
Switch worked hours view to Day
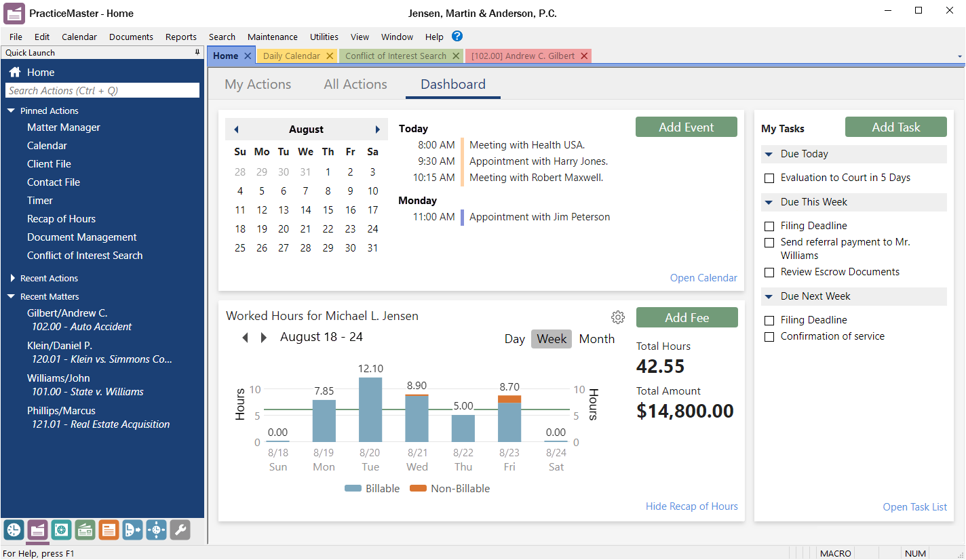point(515,339)
